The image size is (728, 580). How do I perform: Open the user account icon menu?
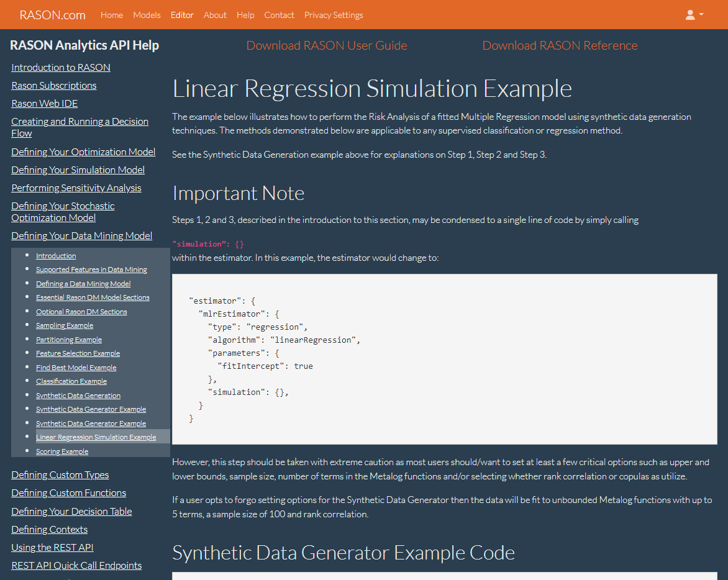[x=690, y=15]
